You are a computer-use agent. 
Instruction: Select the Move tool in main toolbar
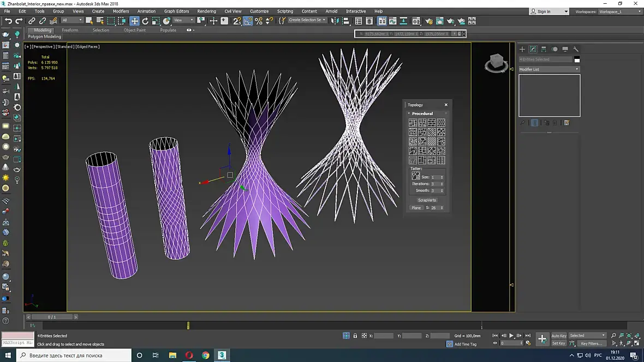pyautogui.click(x=134, y=21)
